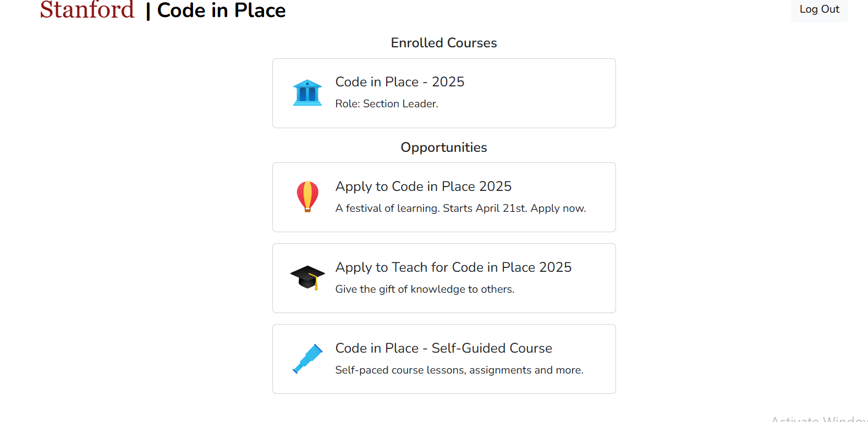Click the festival of learning description
This screenshot has width=868, height=422.
pos(460,208)
